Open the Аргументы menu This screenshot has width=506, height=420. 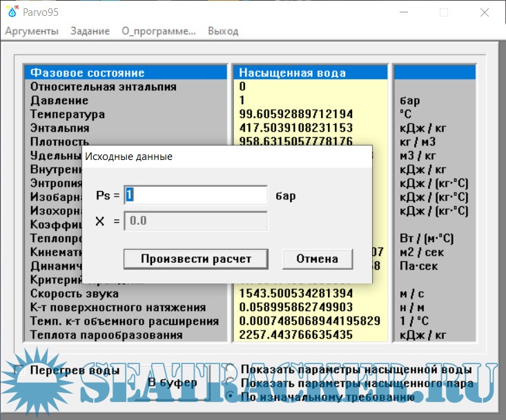pos(32,31)
